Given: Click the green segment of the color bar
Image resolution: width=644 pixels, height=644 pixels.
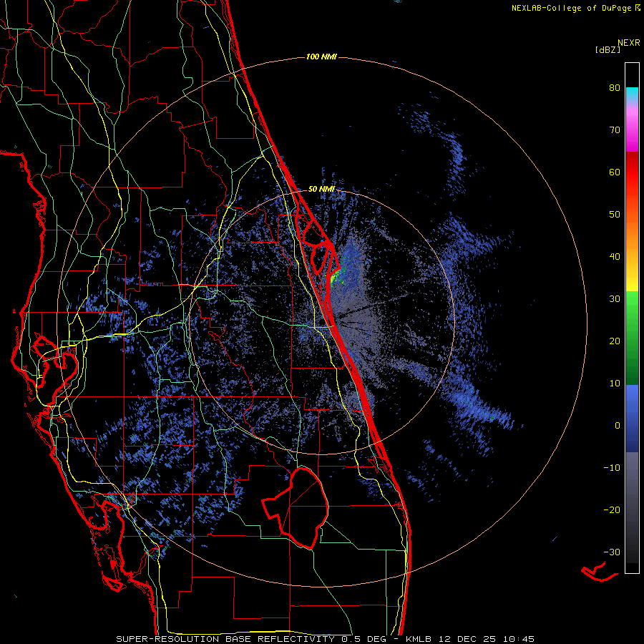Looking at the screenshot, I should tap(632, 338).
